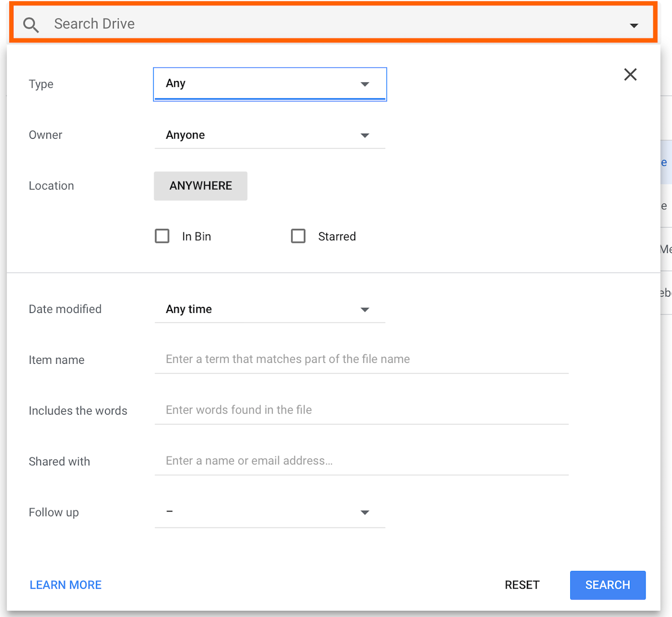The image size is (672, 617).
Task: Click the Type dropdown's arrow icon
Action: point(365,84)
